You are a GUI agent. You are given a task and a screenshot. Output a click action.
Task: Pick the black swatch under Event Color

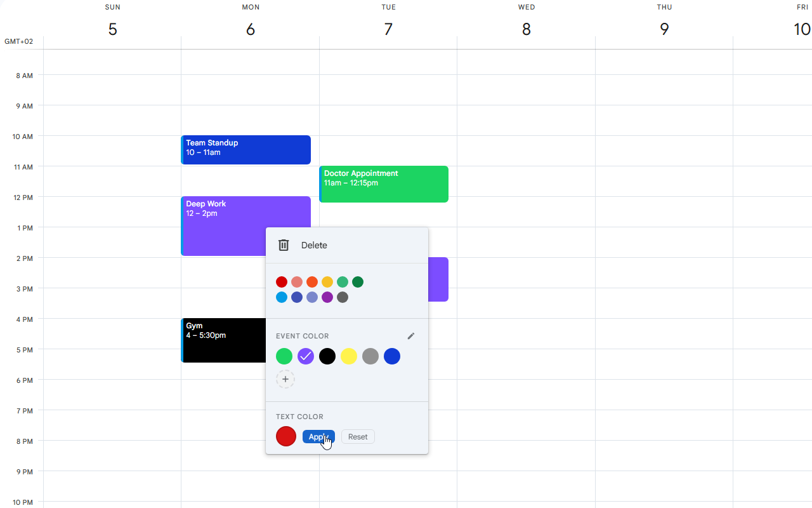[x=327, y=356]
